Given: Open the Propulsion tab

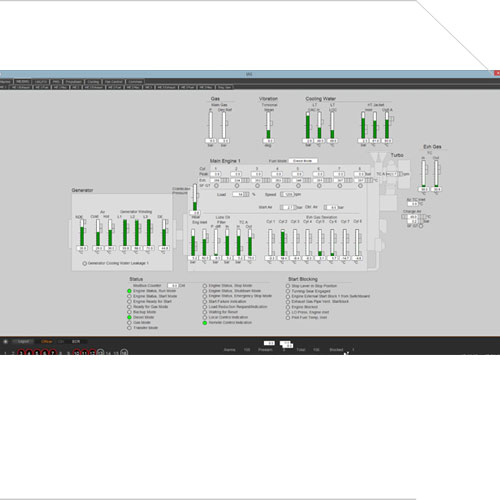Looking at the screenshot, I should point(73,82).
